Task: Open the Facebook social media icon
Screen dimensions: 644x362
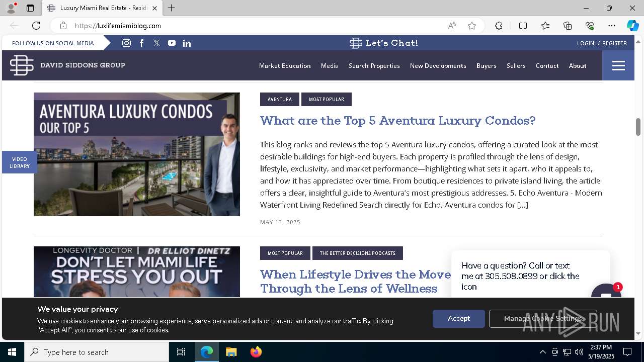Action: pyautogui.click(x=142, y=43)
